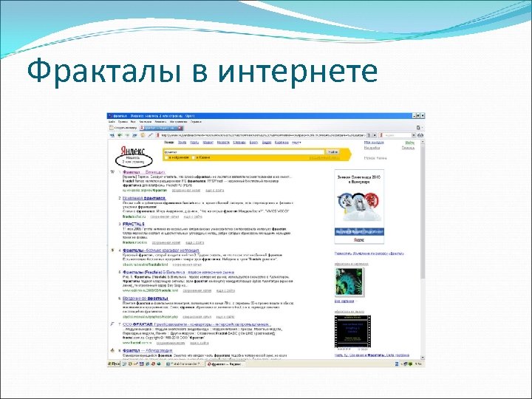Click the scrollbar down arrow

[x=423, y=358]
